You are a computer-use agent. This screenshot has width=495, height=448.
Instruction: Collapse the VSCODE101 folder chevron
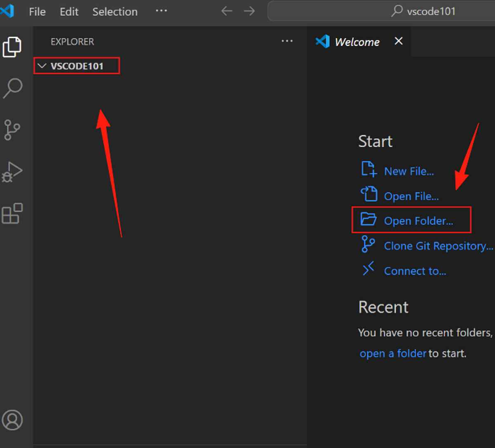41,66
